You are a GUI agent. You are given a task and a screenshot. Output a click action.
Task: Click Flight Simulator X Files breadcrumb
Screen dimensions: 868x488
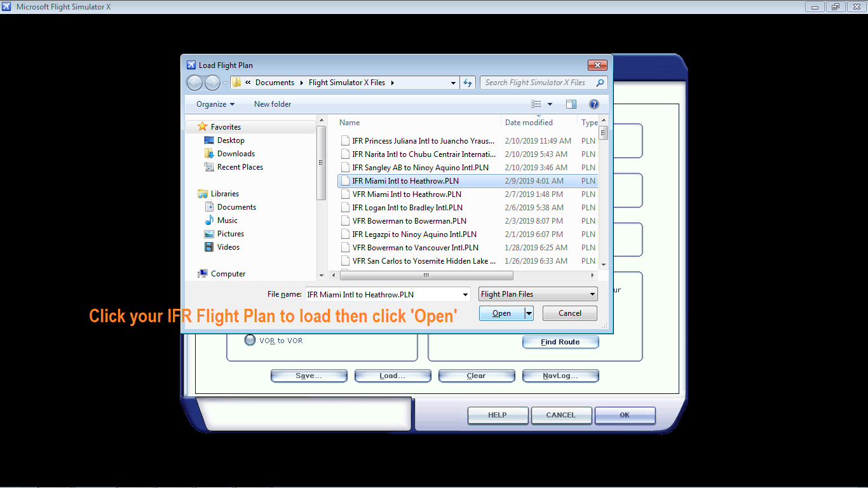[347, 83]
